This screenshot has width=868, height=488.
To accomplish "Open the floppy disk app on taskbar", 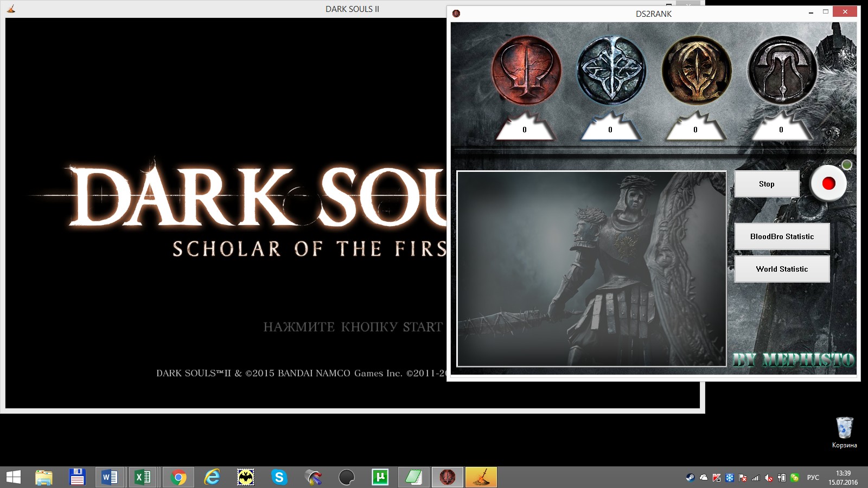I will coord(78,477).
